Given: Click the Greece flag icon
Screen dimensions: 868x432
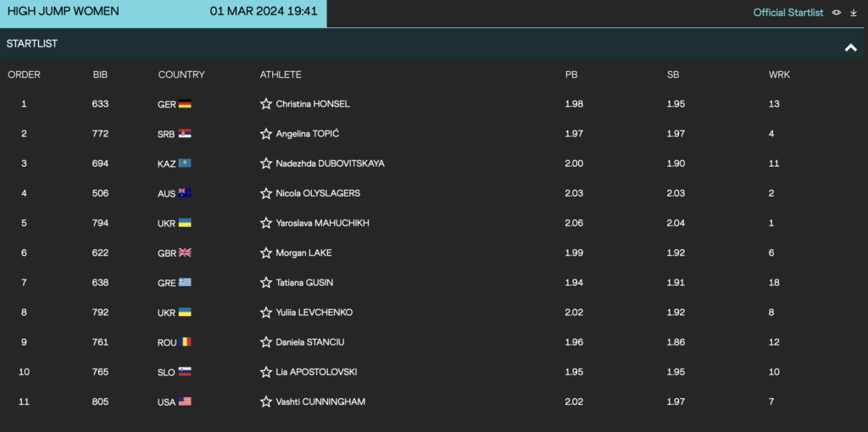Looking at the screenshot, I should pos(185,283).
